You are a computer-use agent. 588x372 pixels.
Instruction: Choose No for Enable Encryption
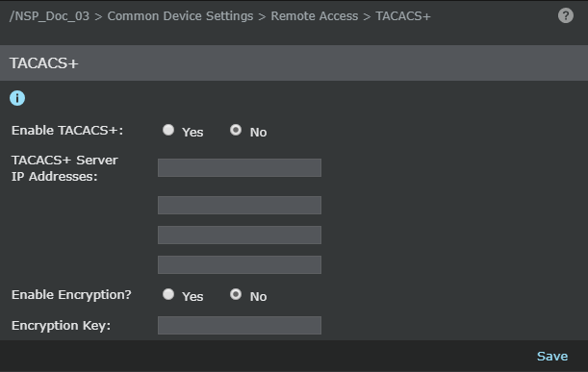click(x=236, y=294)
